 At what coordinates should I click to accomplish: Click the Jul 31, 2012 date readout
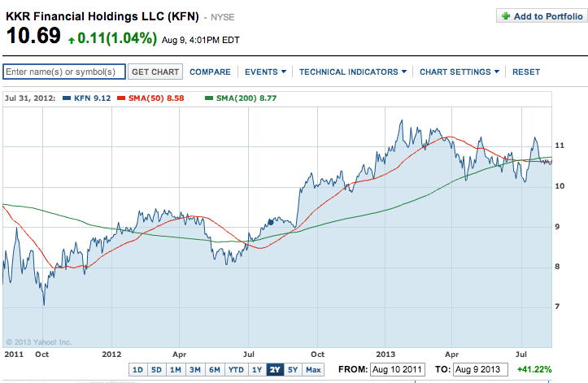tap(30, 98)
